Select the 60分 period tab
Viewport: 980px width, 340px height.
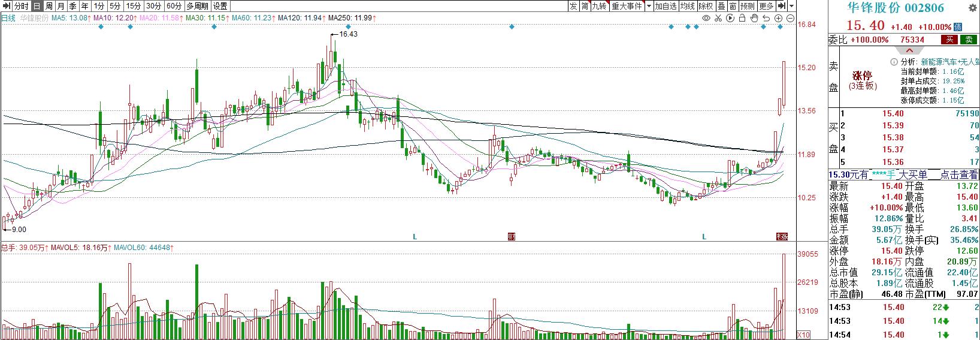(x=174, y=6)
